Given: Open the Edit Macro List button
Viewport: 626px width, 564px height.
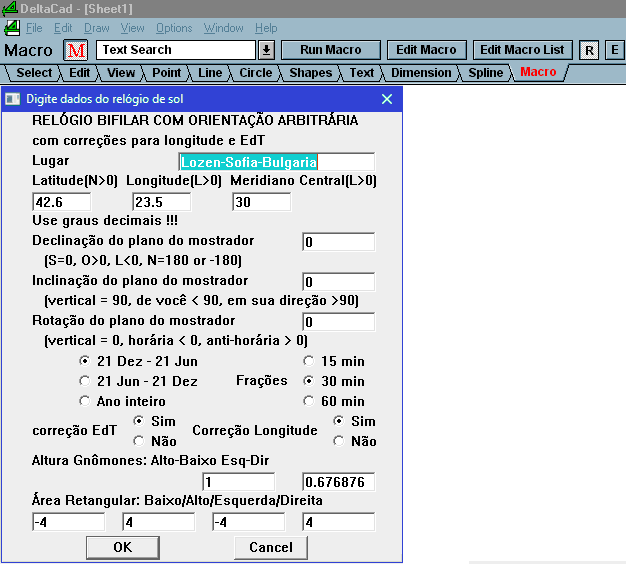Looking at the screenshot, I should (x=521, y=50).
